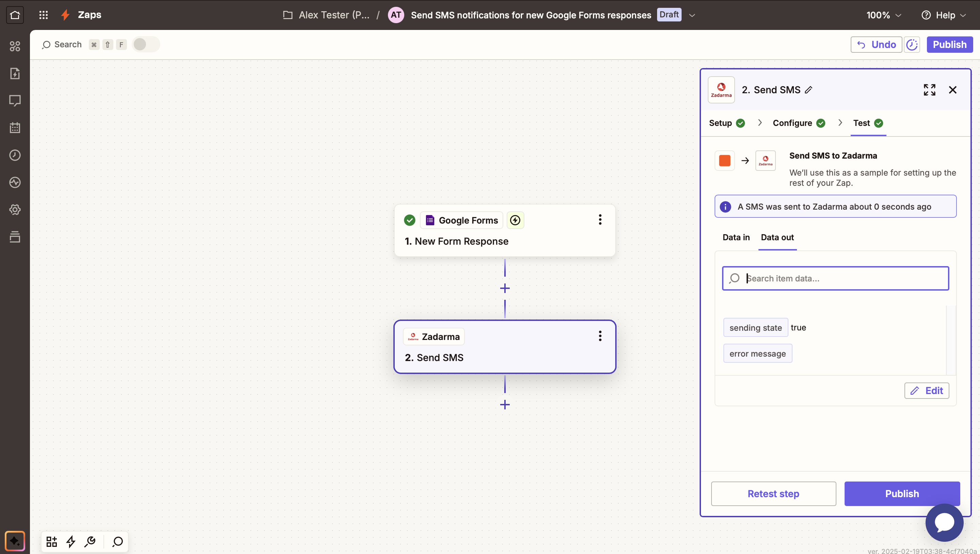
Task: Expand the Send SMS panel to fullscreen
Action: point(929,90)
